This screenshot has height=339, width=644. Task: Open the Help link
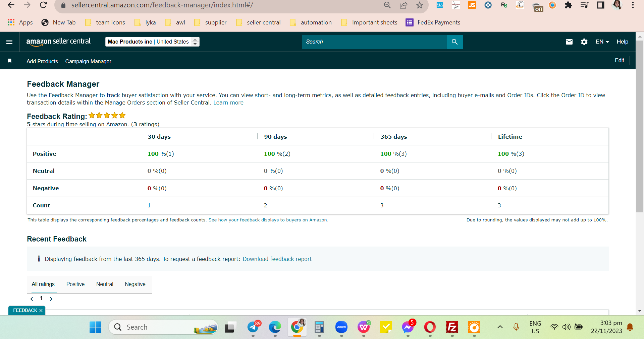622,42
